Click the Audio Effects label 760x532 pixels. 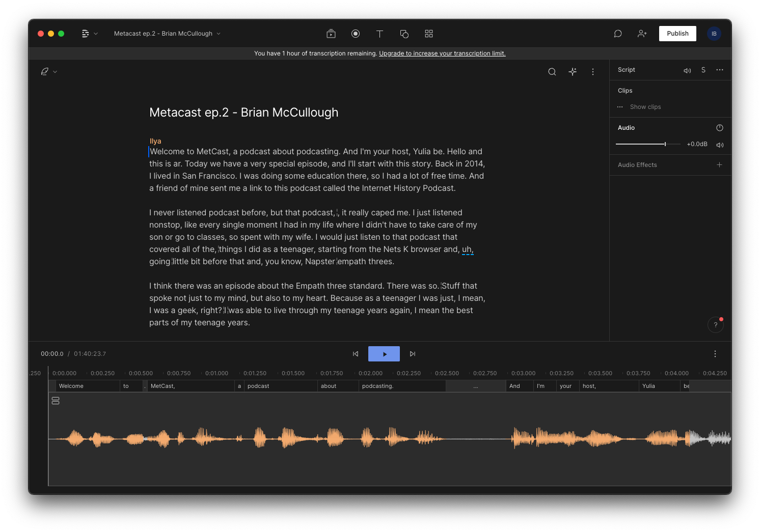(x=637, y=165)
